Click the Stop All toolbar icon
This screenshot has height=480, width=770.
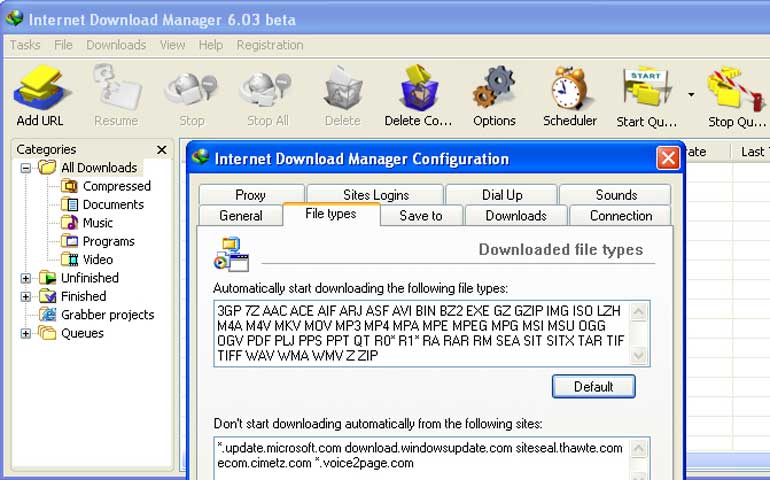[267, 90]
